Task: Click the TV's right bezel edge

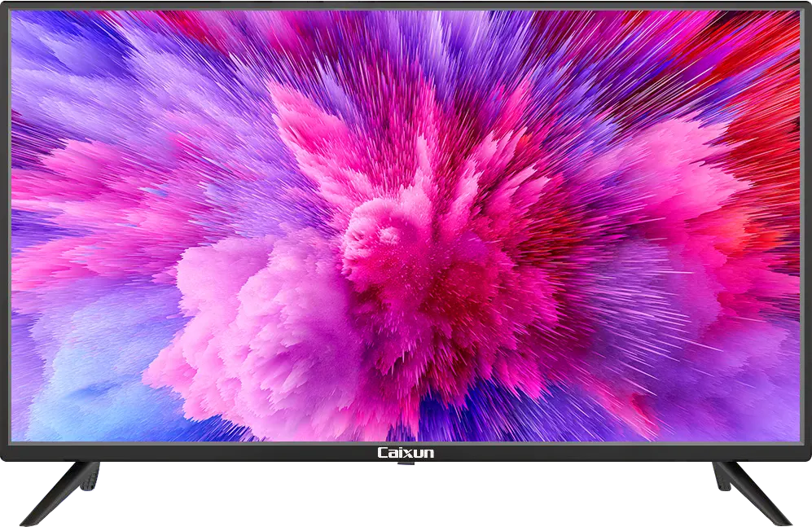Action: click(x=805, y=228)
